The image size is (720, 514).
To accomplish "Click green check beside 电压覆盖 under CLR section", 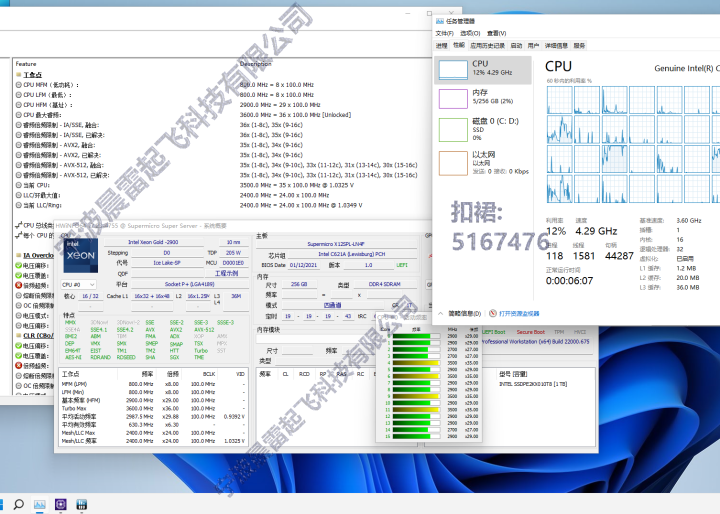I will tap(18, 356).
